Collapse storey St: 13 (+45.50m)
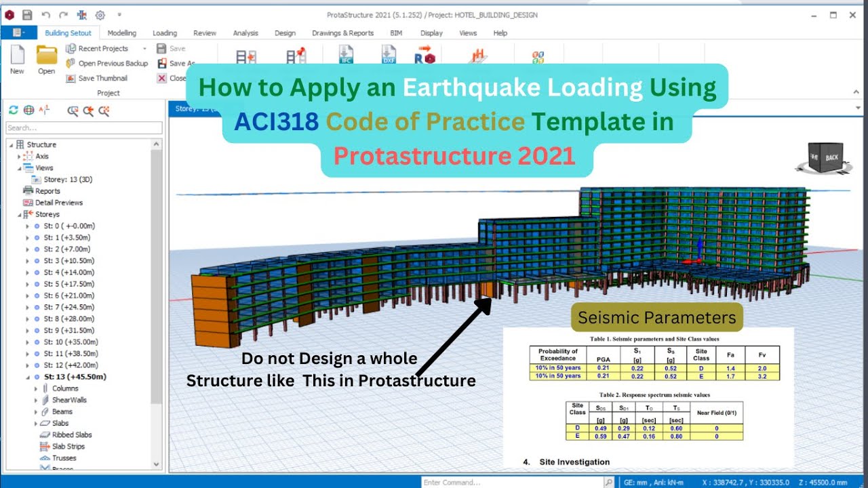The height and width of the screenshot is (488, 868). pyautogui.click(x=27, y=377)
